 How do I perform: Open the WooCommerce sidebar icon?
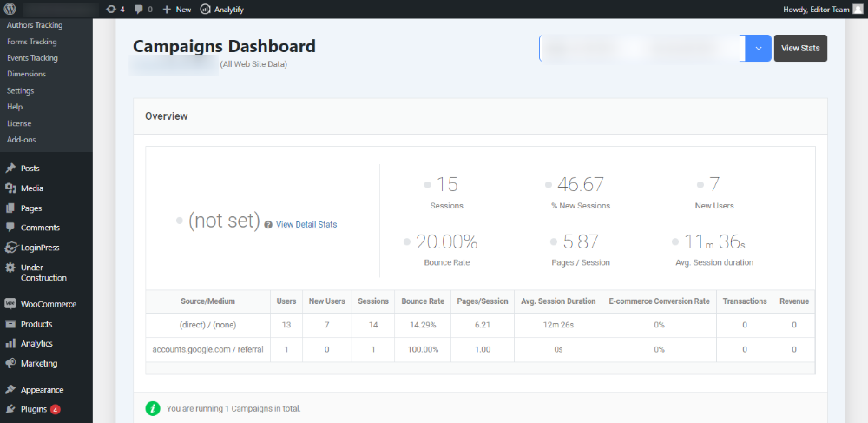[10, 304]
